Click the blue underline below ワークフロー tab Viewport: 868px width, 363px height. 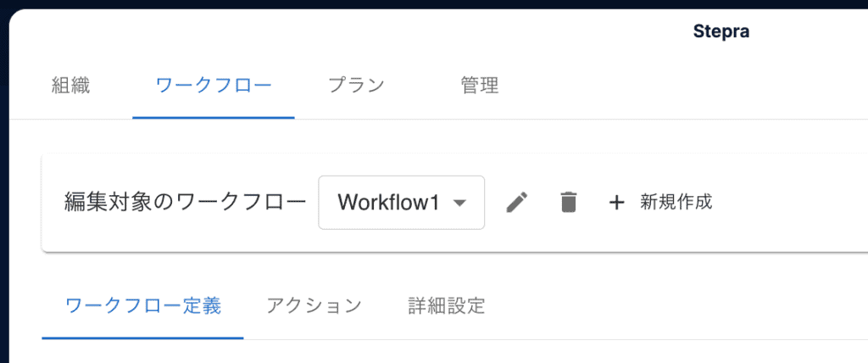214,118
